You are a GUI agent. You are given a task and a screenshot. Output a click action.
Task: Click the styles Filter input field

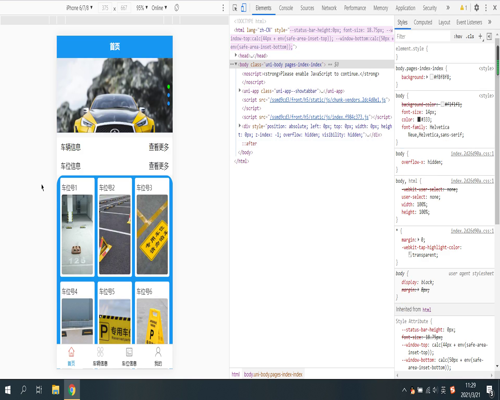tap(423, 36)
